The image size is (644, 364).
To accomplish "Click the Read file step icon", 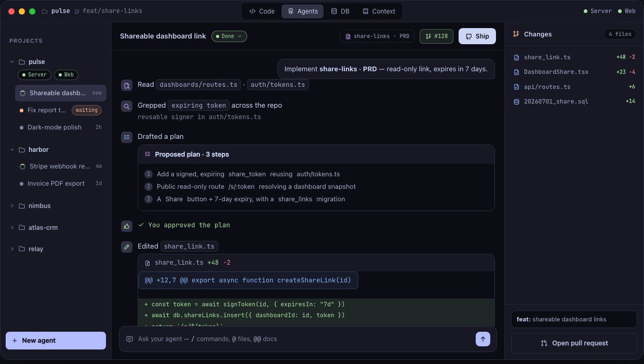I will [127, 85].
